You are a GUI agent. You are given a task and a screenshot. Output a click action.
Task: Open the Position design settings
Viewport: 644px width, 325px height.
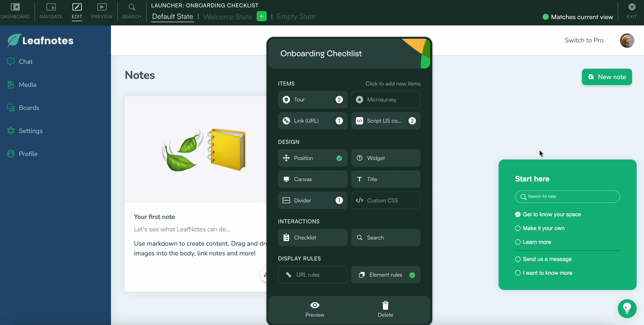(312, 158)
